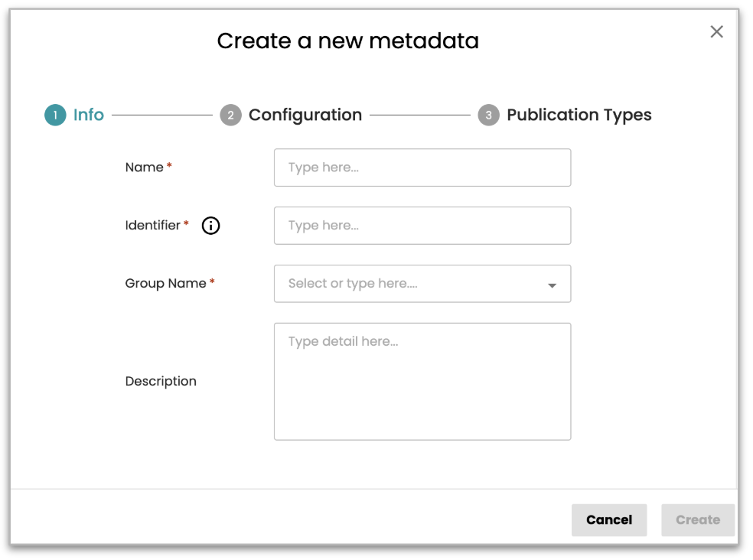Click the step 2 number circle
753x560 pixels.
[230, 116]
